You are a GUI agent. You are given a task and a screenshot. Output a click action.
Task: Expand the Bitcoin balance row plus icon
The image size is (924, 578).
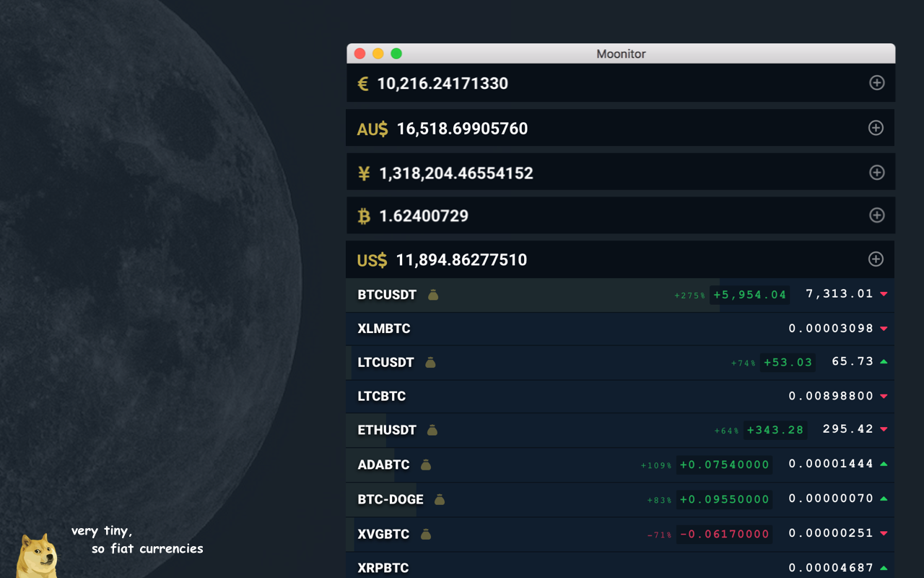[876, 215]
